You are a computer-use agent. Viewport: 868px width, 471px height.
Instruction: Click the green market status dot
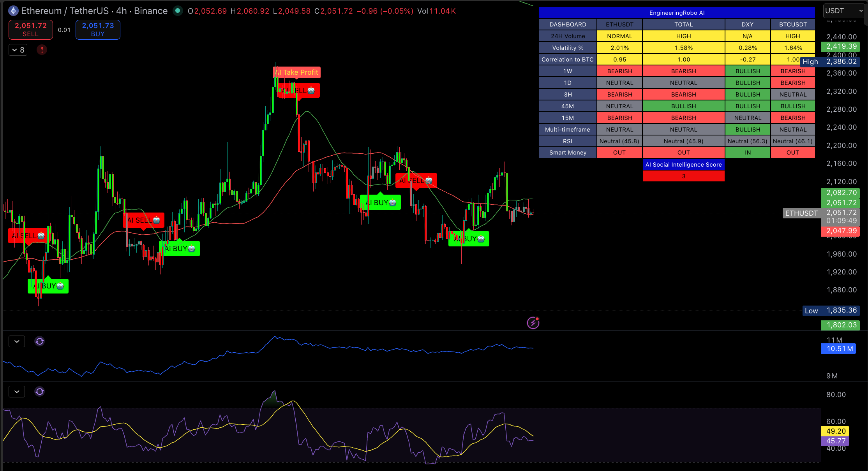178,11
